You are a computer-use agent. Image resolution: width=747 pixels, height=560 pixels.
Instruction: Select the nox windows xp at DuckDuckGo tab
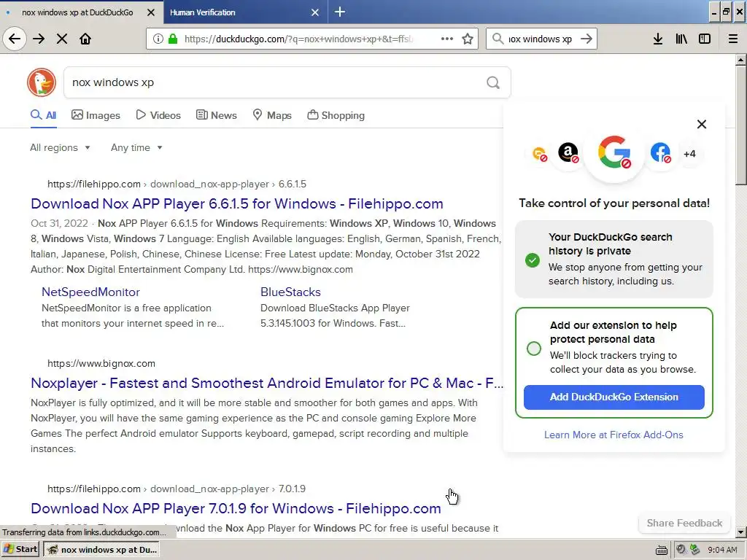76,12
